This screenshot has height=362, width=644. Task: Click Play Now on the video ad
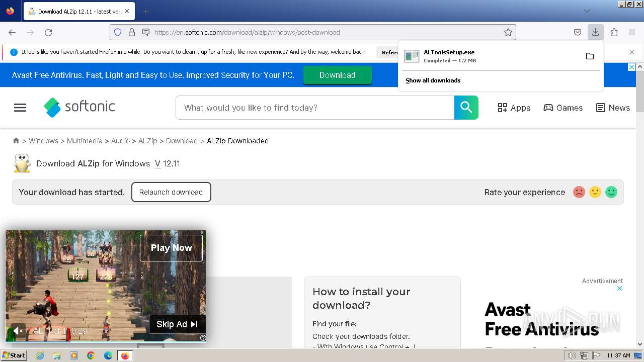(x=171, y=247)
